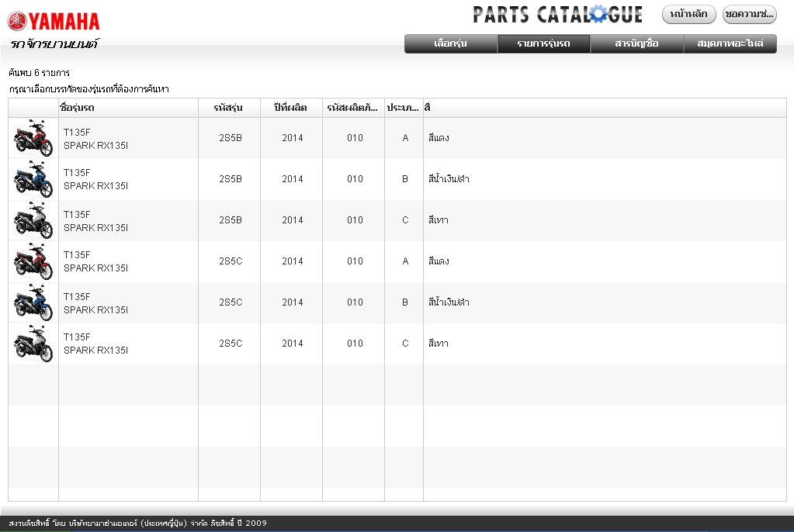Switch to the เลือกรุ่น tab
The image size is (794, 532).
pyautogui.click(x=451, y=43)
